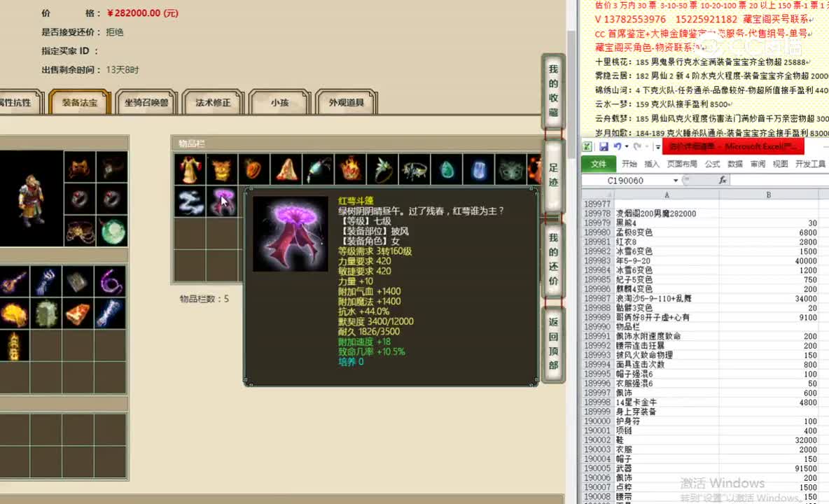Switch to 装备法宝 tab

[80, 102]
